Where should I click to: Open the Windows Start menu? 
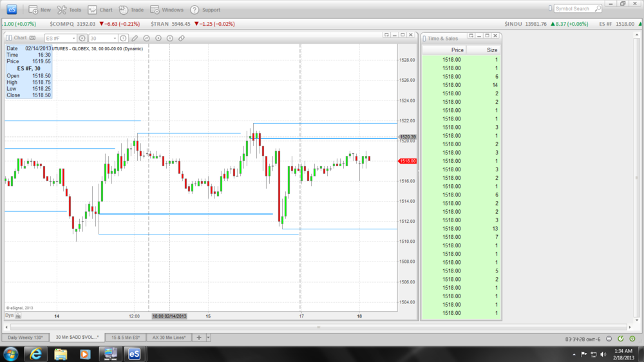tap(10, 354)
